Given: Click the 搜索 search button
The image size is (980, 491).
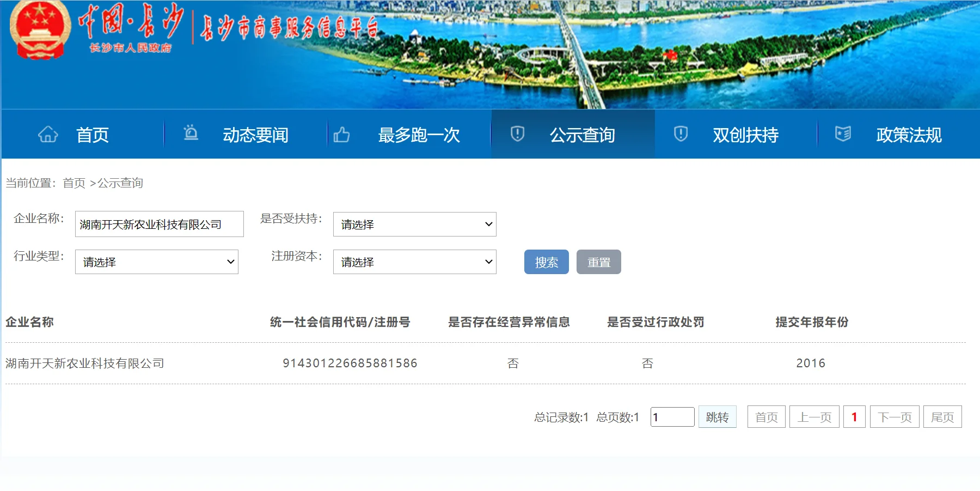Looking at the screenshot, I should (x=546, y=262).
